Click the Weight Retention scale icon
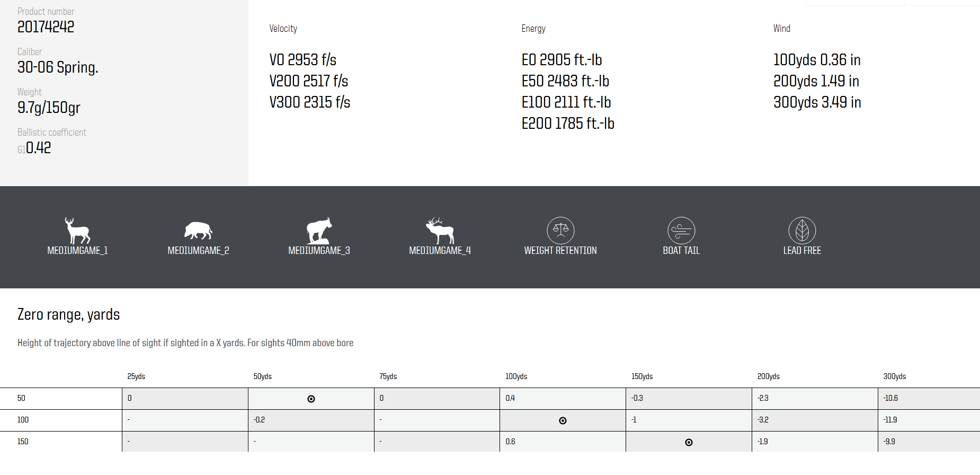Image resolution: width=980 pixels, height=475 pixels. click(560, 230)
